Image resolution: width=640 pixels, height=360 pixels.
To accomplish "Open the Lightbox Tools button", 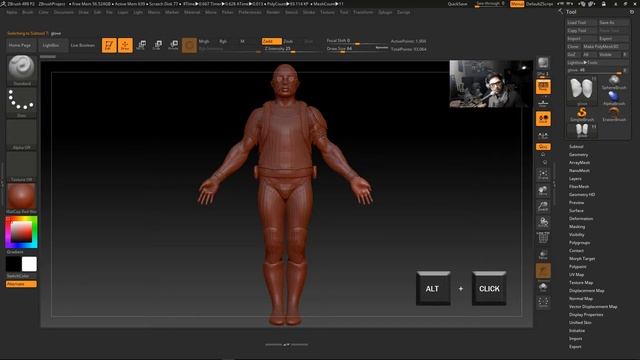I will point(598,62).
